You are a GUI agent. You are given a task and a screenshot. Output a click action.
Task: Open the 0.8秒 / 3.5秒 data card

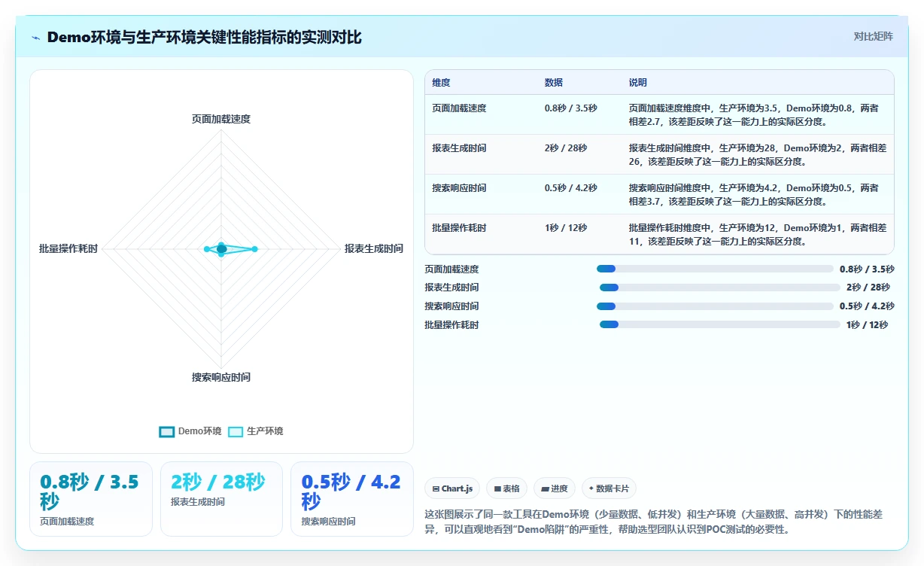(91, 499)
